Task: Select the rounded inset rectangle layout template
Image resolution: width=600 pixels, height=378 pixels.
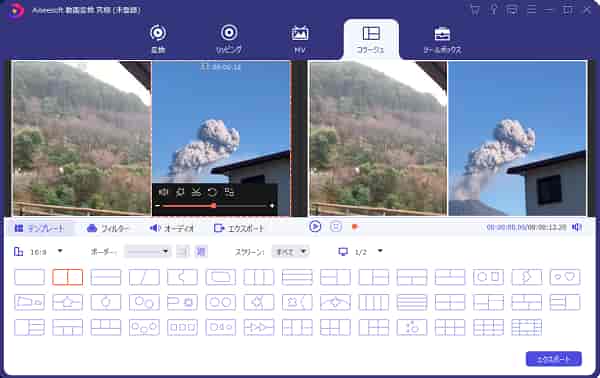Action: [221, 277]
